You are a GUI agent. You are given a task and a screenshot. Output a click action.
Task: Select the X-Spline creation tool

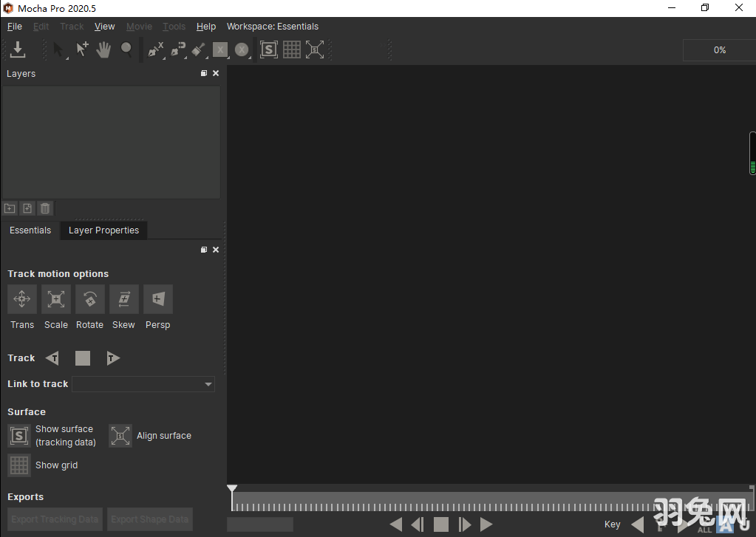click(x=155, y=49)
